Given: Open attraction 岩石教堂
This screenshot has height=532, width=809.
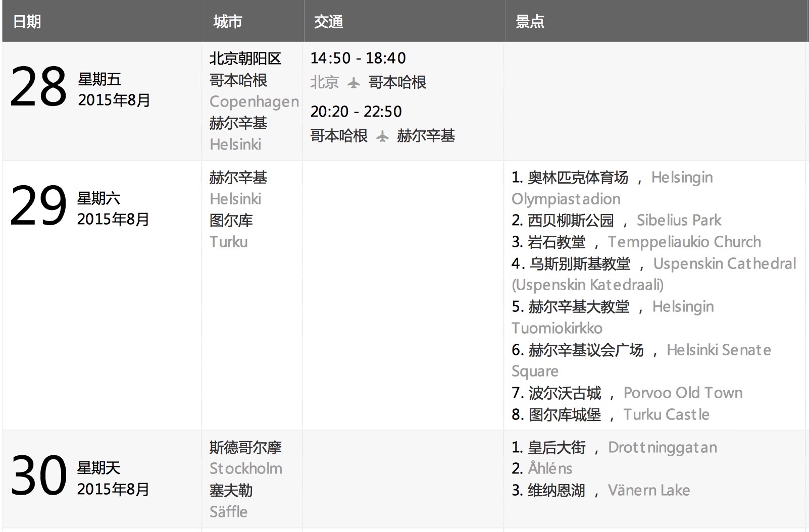Looking at the screenshot, I should click(557, 242).
